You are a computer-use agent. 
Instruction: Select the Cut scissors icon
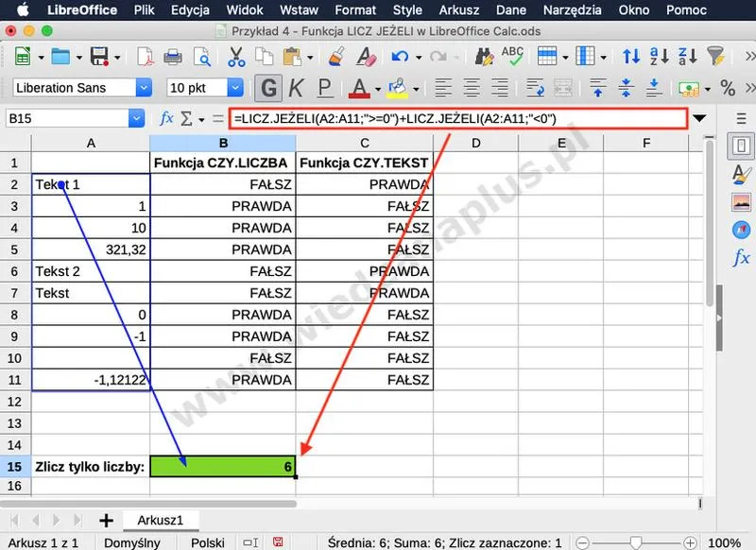236,57
